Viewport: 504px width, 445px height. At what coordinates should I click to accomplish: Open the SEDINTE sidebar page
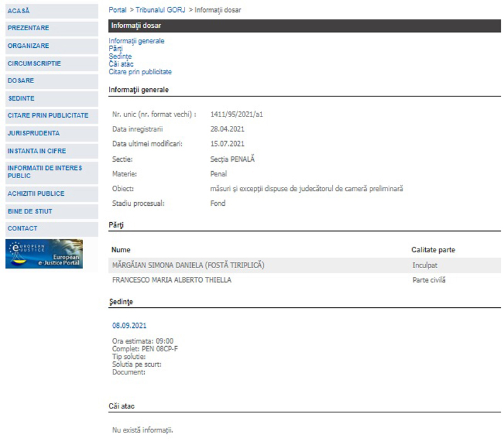[x=21, y=99]
